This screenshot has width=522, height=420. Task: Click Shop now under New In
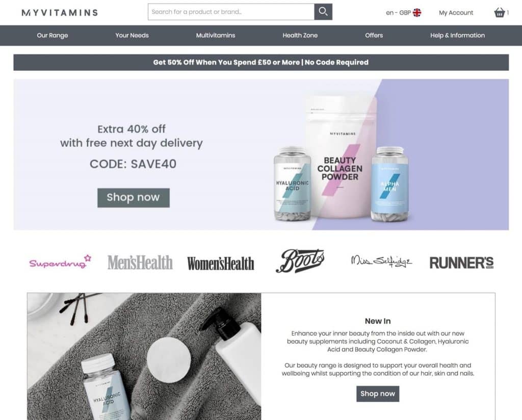(x=378, y=393)
